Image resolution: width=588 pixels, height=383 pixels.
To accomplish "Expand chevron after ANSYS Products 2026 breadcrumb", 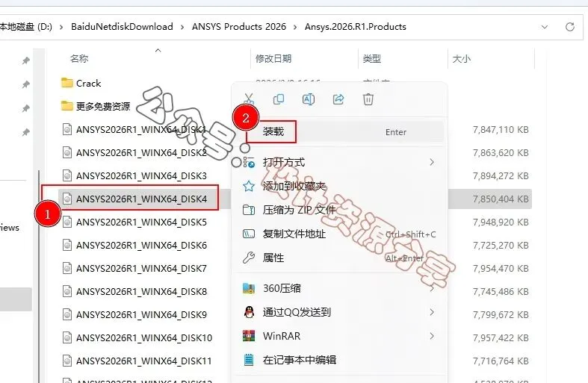I will pyautogui.click(x=296, y=27).
